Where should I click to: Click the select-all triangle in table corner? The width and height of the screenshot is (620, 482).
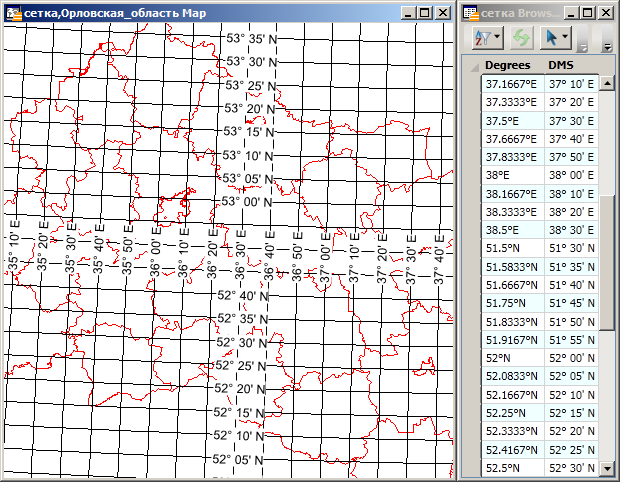pyautogui.click(x=474, y=66)
